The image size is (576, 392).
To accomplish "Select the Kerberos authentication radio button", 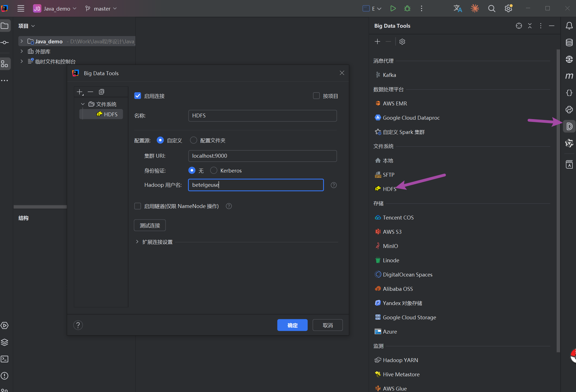I will (x=214, y=170).
